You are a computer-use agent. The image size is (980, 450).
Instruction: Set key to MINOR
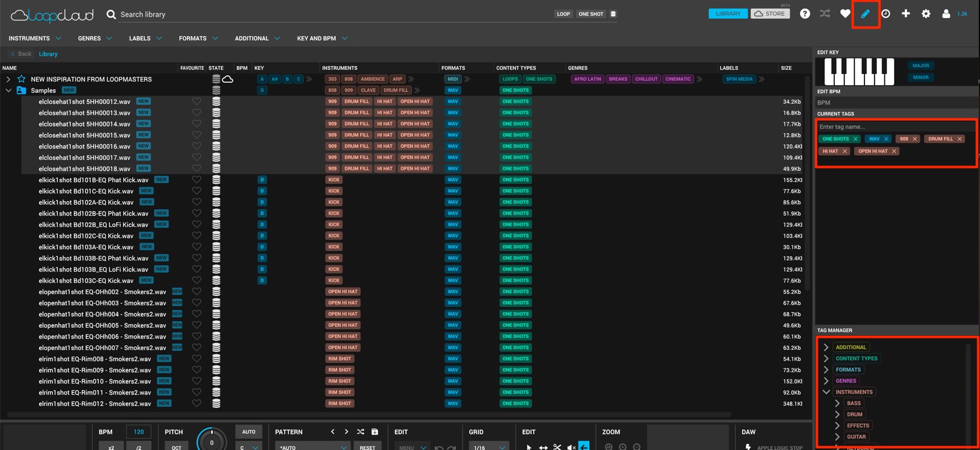point(921,77)
